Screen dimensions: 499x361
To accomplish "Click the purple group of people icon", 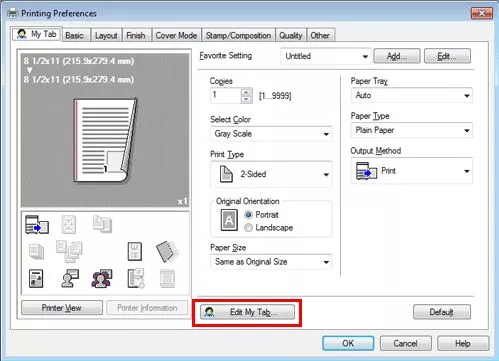I will tap(102, 279).
